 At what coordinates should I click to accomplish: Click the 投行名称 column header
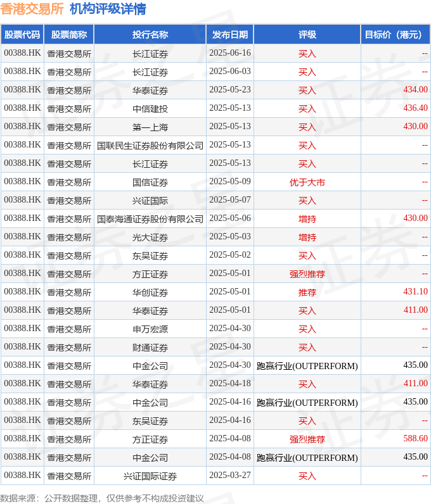[150, 34]
